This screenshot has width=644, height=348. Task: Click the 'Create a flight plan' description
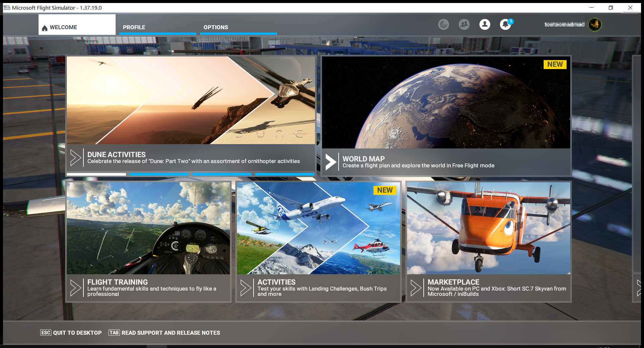pyautogui.click(x=418, y=166)
